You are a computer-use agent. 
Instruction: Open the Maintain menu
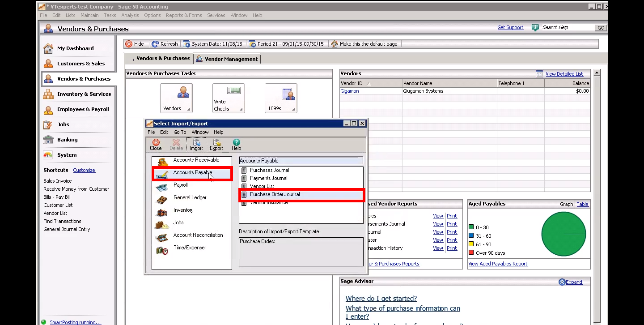tap(89, 15)
